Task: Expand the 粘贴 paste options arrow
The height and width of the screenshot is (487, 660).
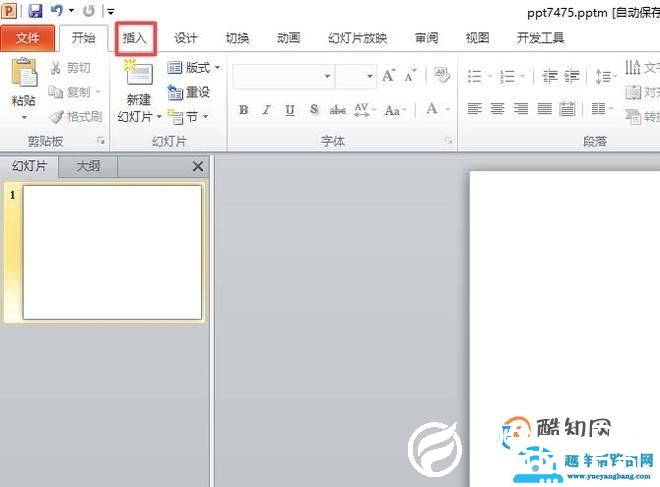Action: (x=24, y=117)
